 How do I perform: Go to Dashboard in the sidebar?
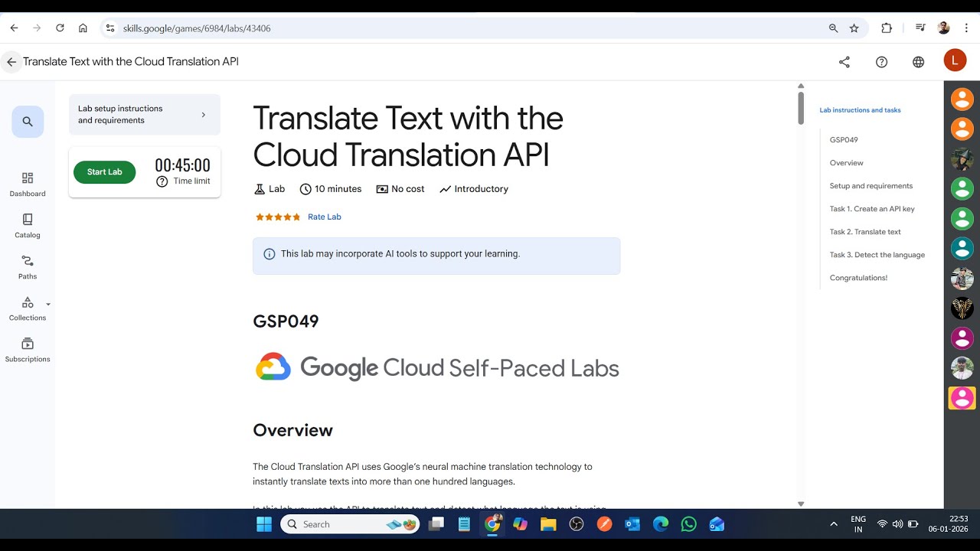(x=28, y=184)
